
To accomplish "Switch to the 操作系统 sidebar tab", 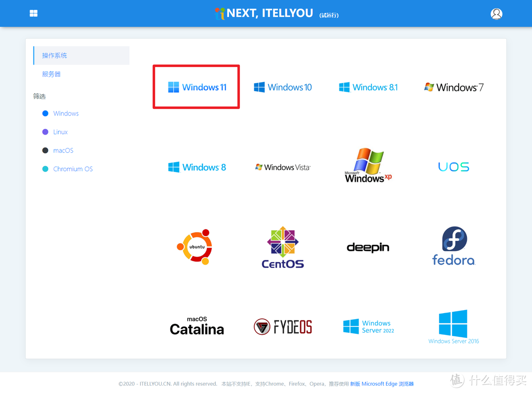I will pos(81,55).
